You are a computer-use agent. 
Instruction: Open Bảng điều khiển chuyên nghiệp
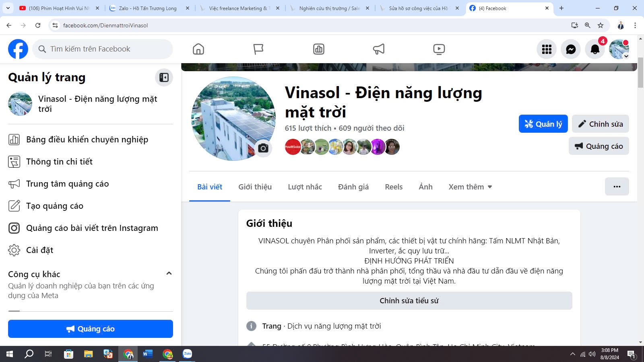(91, 140)
